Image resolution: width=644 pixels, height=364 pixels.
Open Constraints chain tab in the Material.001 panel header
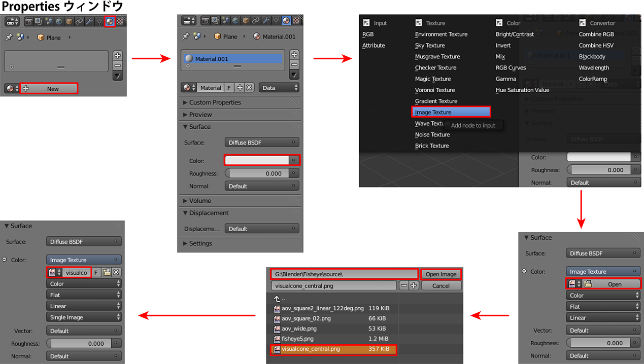(255, 21)
